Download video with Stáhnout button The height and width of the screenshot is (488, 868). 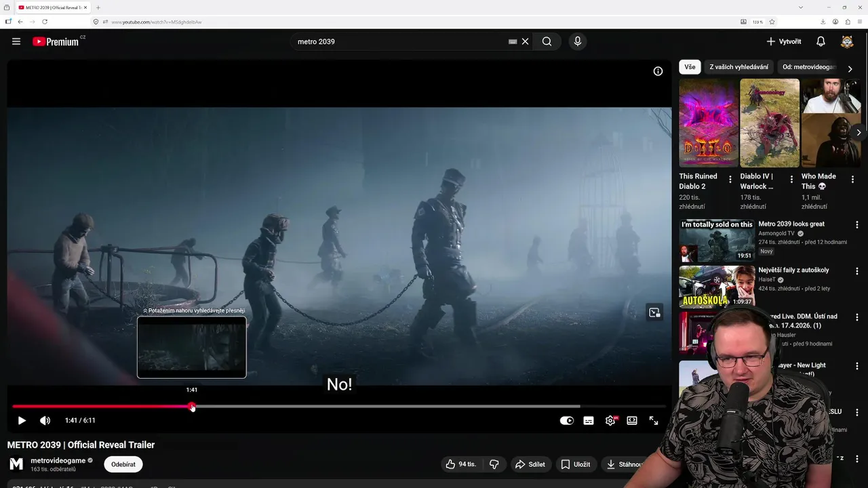[x=624, y=464]
